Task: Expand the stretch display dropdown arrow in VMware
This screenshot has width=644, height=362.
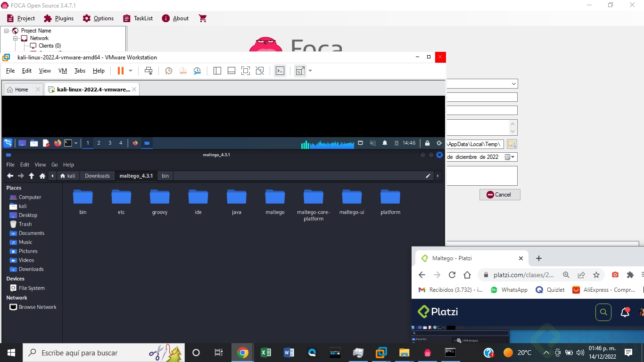Action: click(x=310, y=71)
